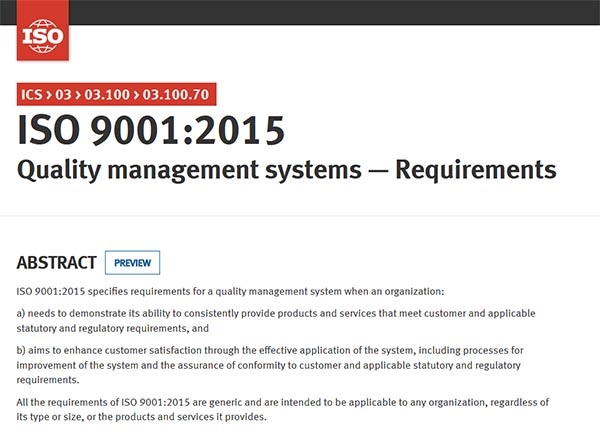Screen dimensions: 600x434
Task: Open the ICS breadcrumb link
Action: tap(31, 95)
